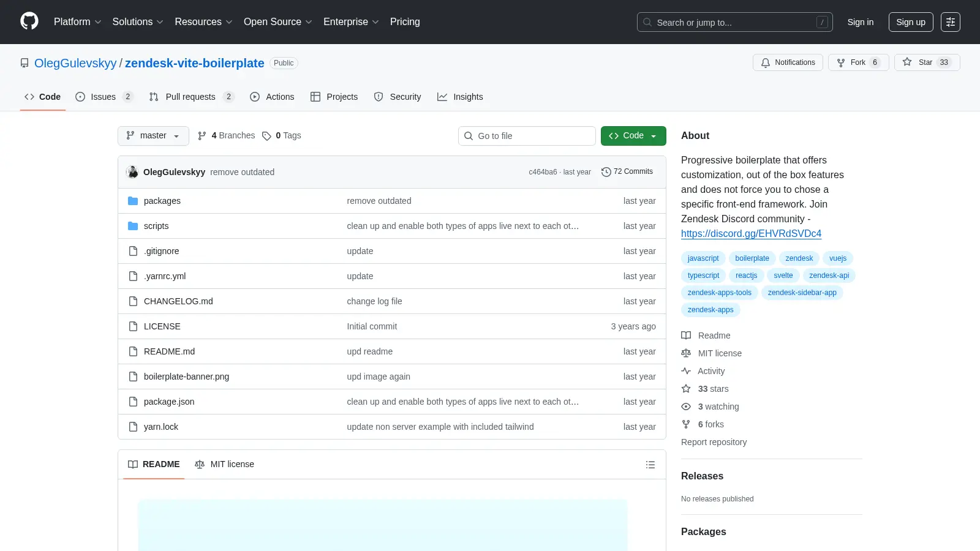This screenshot has width=980, height=551.
Task: Click the yarn.lock file icon
Action: tap(133, 427)
